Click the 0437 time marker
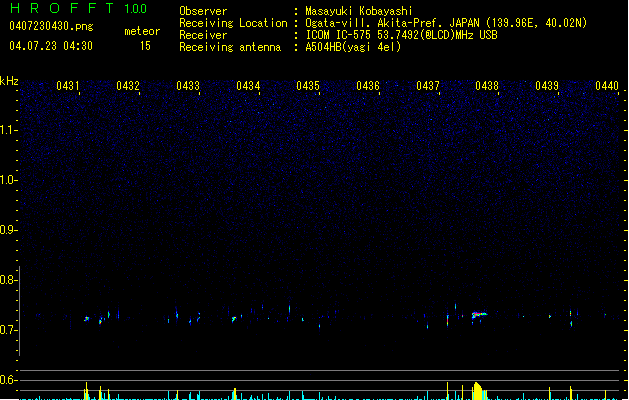This screenshot has width=629, height=400. (428, 86)
